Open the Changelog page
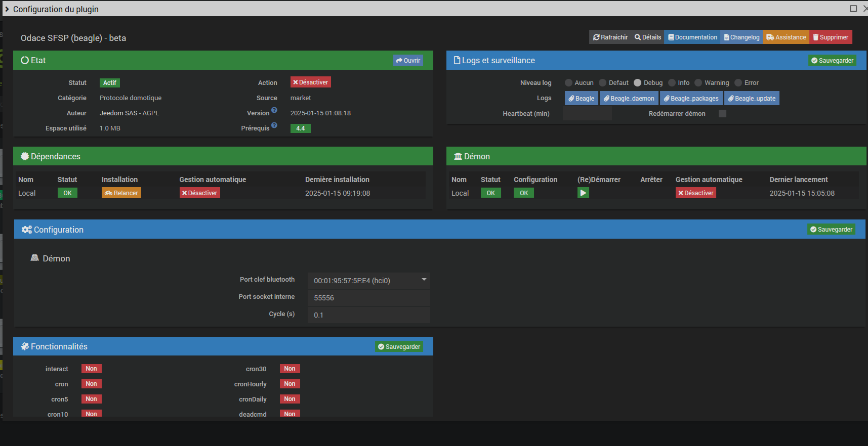 [x=741, y=37]
